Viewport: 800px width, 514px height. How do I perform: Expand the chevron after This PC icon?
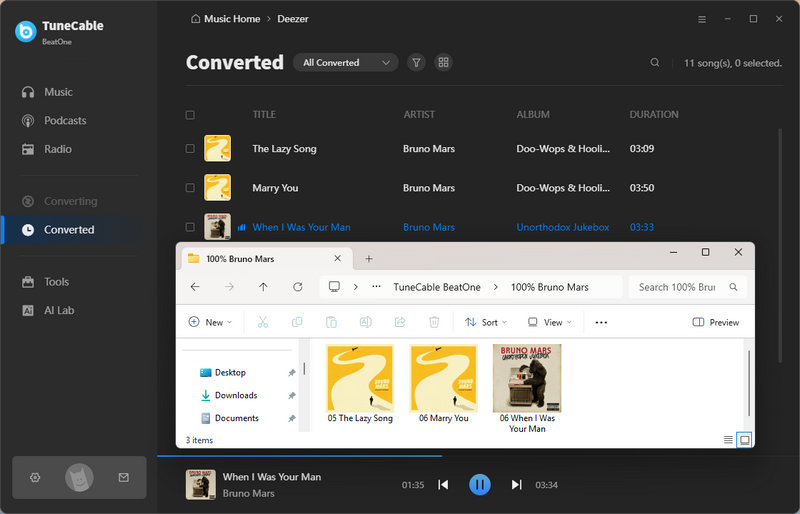tap(356, 287)
